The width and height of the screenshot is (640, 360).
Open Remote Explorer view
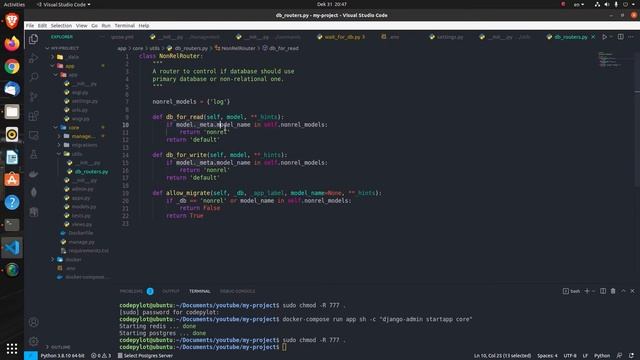point(34,135)
